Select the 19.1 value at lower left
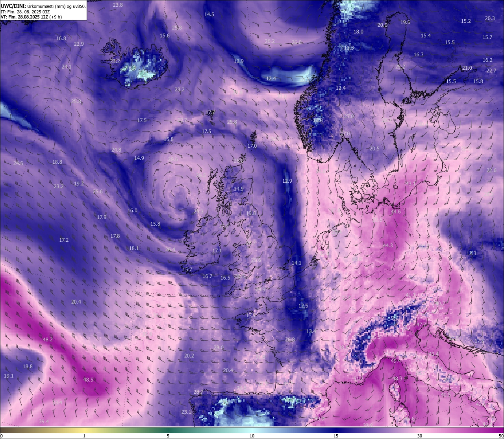This screenshot has height=439, width=504. [9, 376]
